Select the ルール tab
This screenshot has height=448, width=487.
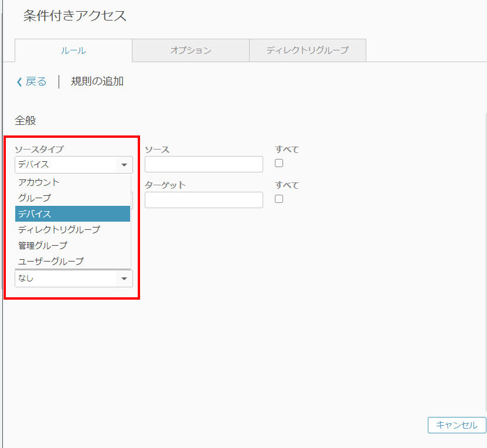(x=74, y=50)
